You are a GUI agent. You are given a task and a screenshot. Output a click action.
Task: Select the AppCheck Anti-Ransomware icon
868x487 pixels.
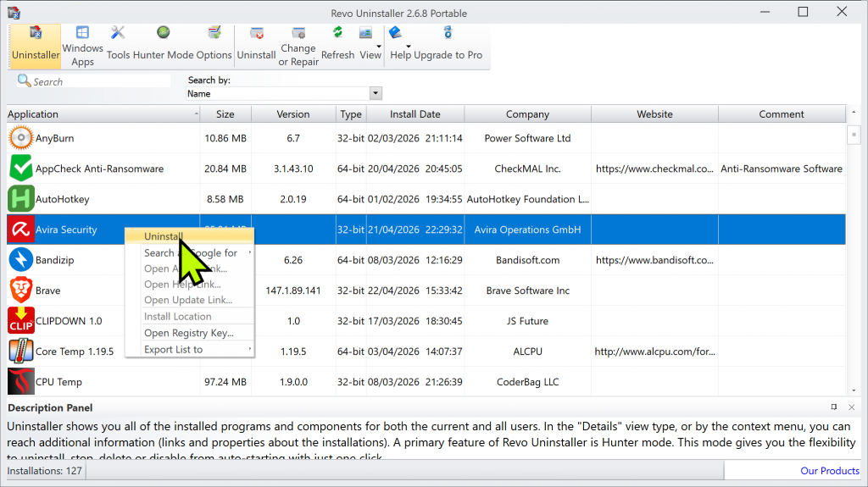(21, 169)
